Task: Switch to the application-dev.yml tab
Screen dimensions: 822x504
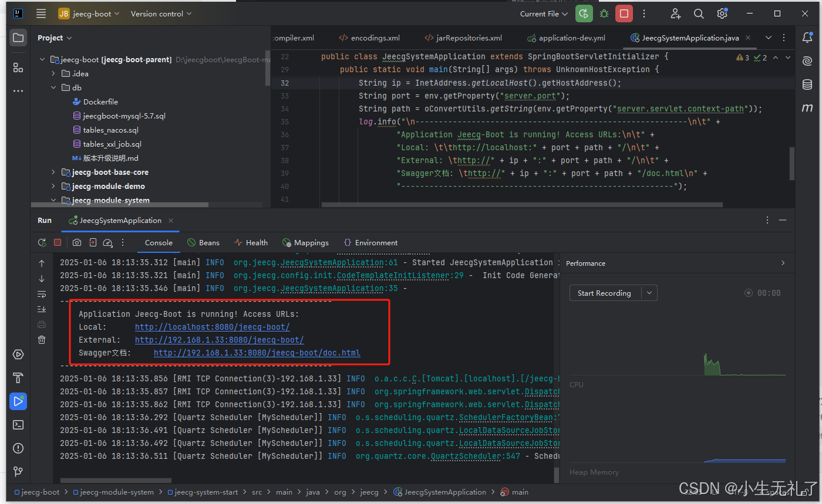Action: coord(566,38)
